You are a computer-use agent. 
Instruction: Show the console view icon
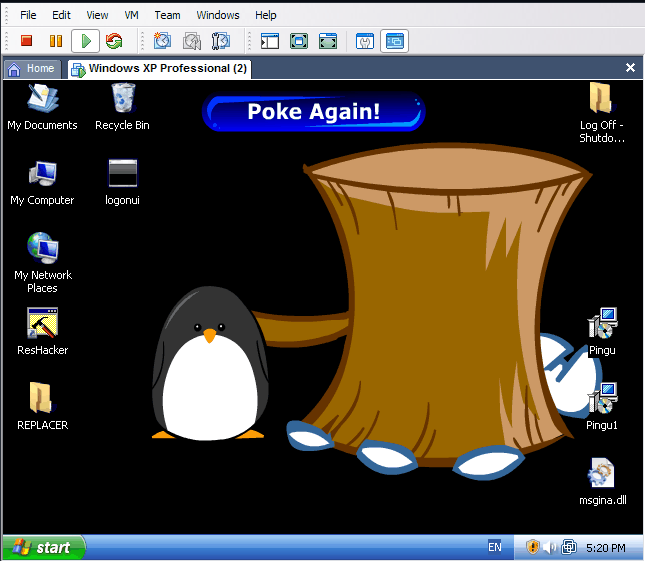coord(394,41)
